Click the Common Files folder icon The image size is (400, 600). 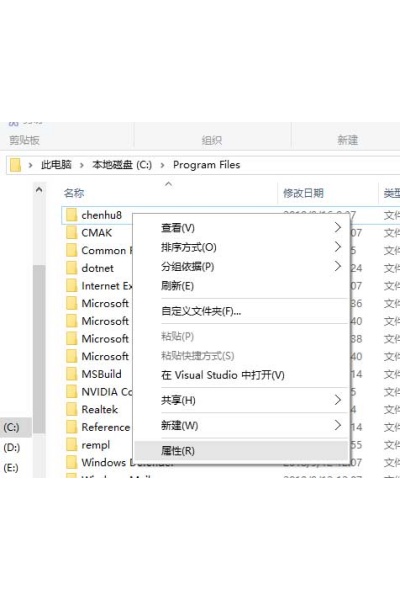coord(71,250)
